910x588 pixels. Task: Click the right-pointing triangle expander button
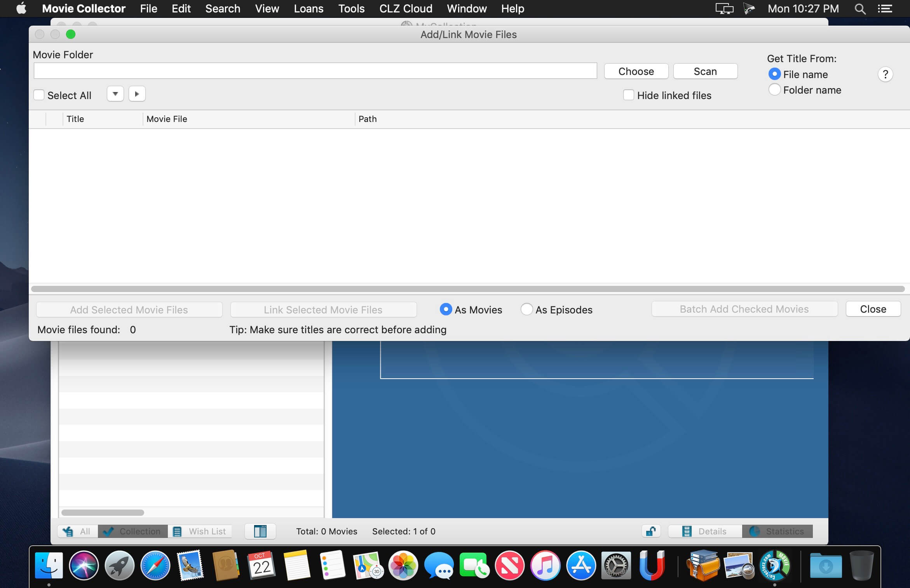137,94
